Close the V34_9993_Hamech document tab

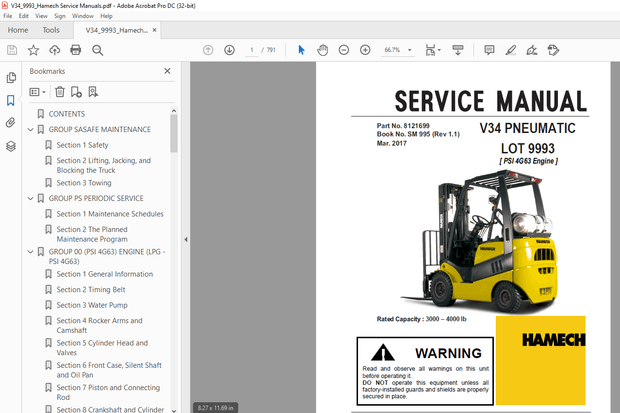point(155,30)
